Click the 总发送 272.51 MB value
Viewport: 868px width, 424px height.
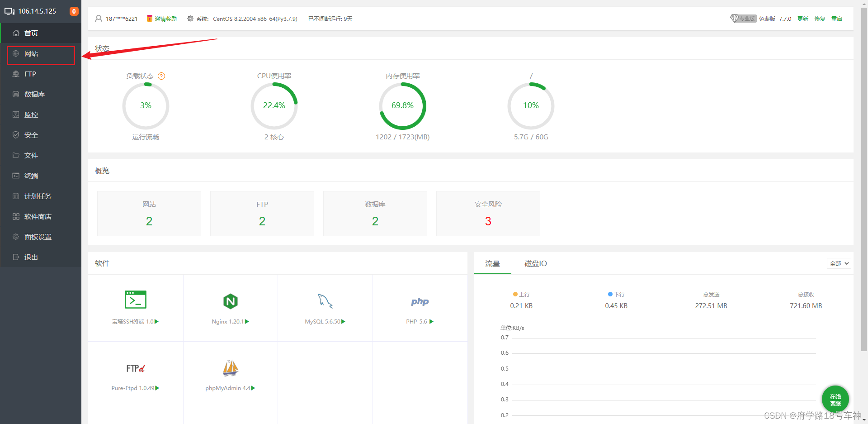pos(711,306)
